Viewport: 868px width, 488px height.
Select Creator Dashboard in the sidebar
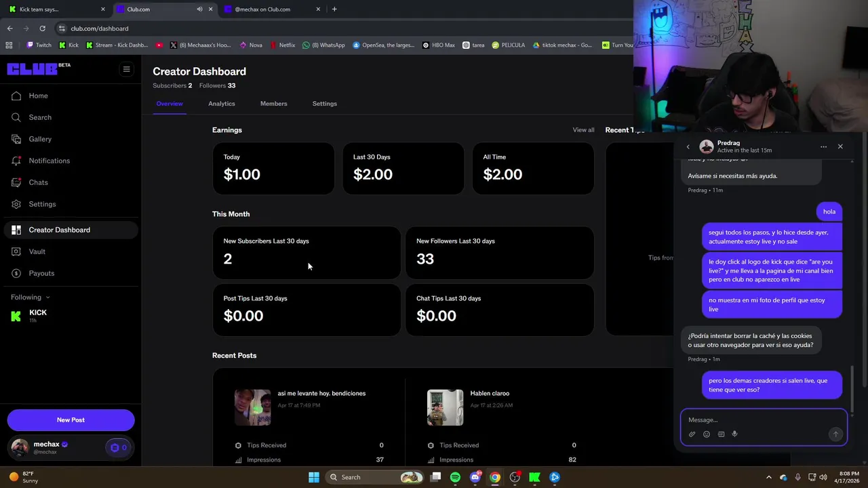(71, 230)
